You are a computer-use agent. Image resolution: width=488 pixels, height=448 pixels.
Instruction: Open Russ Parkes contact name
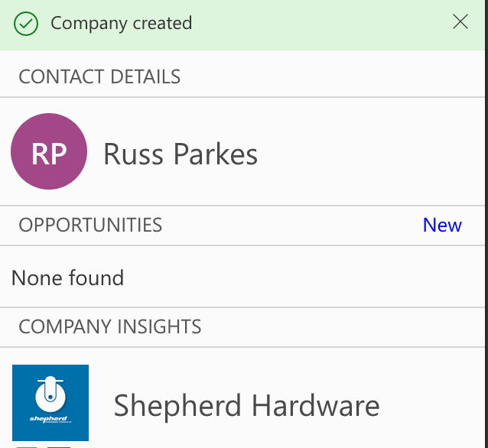tap(181, 154)
